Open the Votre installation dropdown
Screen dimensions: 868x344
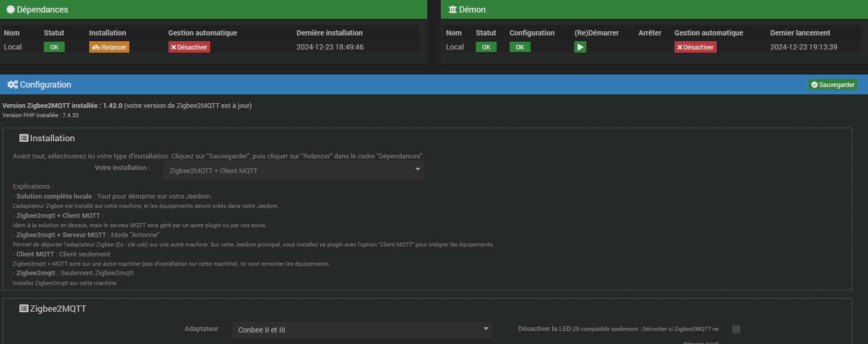tap(293, 170)
